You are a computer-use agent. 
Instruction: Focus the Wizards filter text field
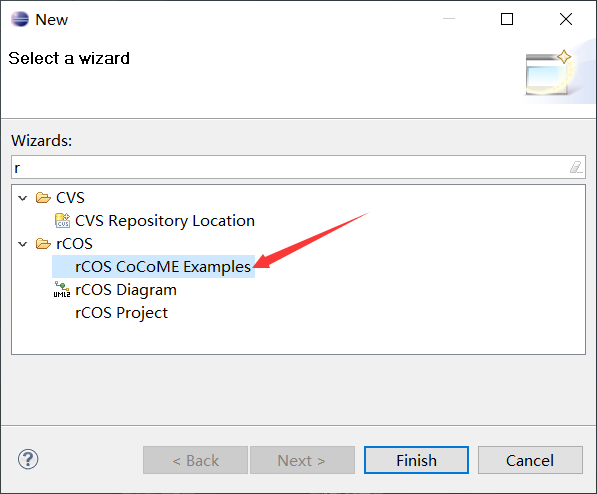(x=298, y=167)
